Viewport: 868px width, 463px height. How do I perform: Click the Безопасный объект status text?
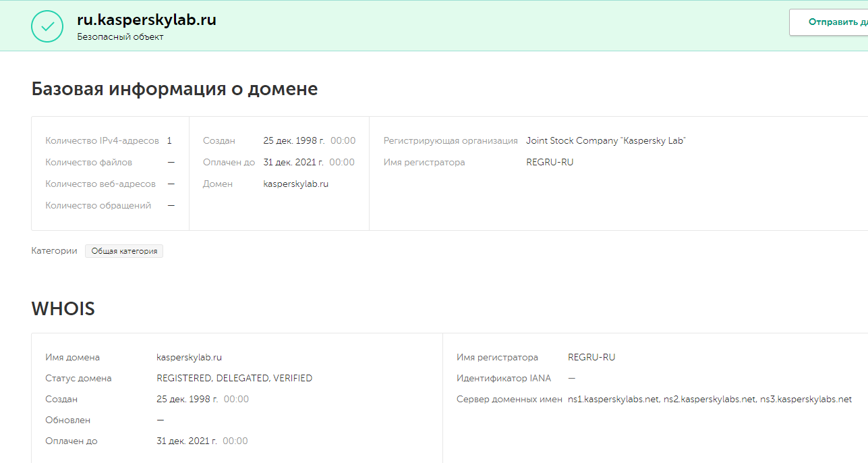click(x=120, y=37)
